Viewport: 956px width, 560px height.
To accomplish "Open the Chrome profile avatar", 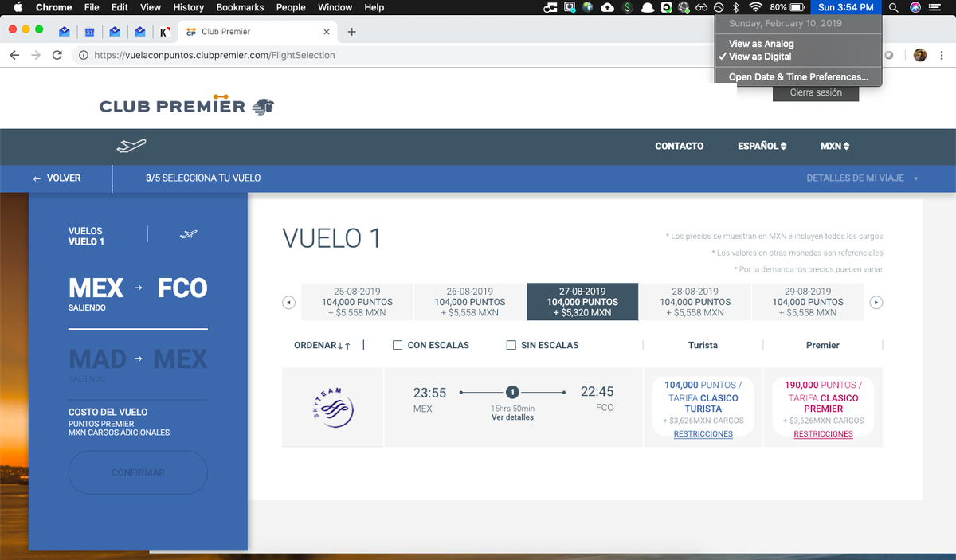I will click(x=920, y=55).
